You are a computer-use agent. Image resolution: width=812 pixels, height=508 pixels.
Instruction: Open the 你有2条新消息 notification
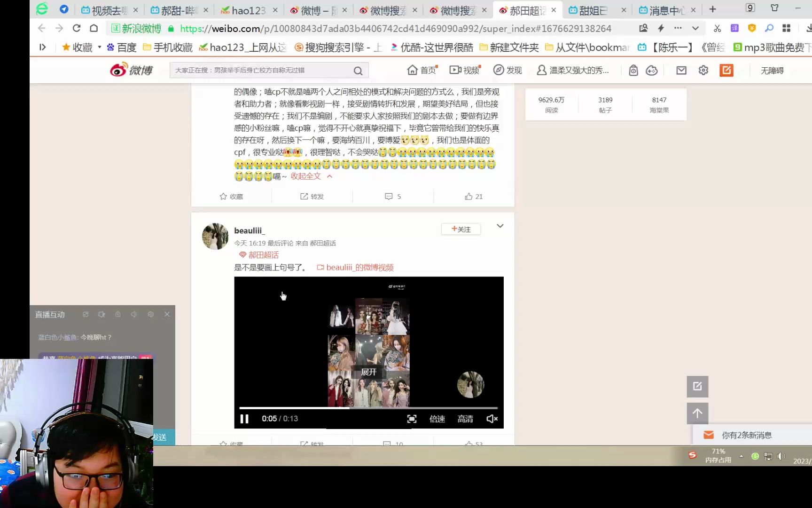coord(746,435)
